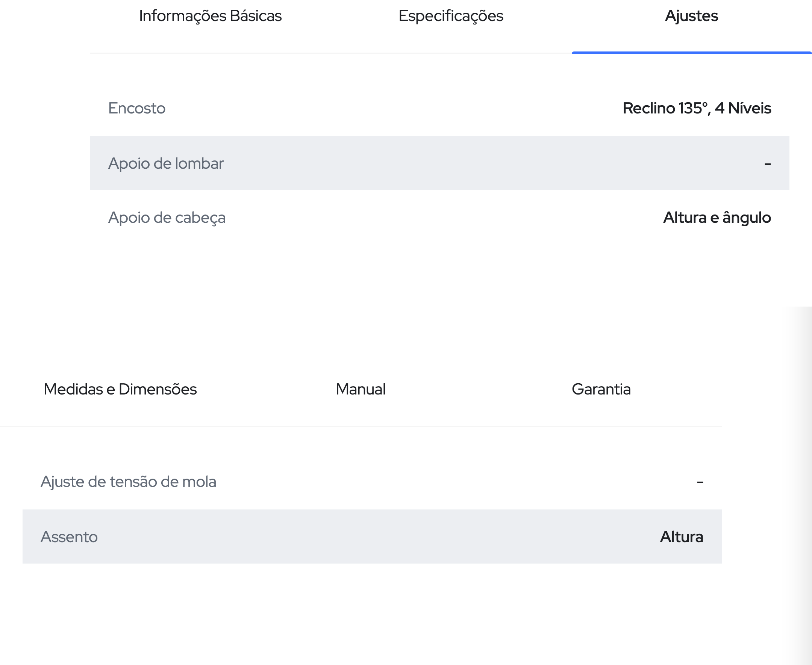Open the Especificações tab
812x665 pixels.
[x=451, y=16]
